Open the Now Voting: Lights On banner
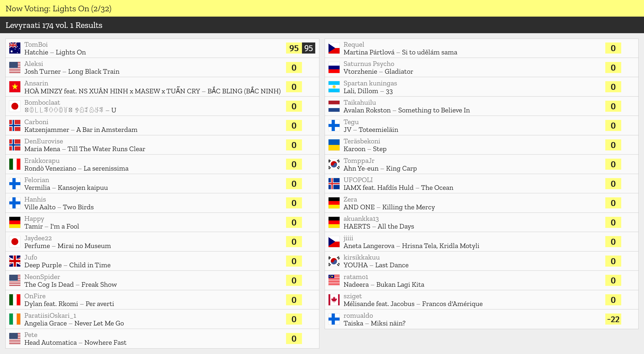Screen dimensions: 644x354 point(58,8)
